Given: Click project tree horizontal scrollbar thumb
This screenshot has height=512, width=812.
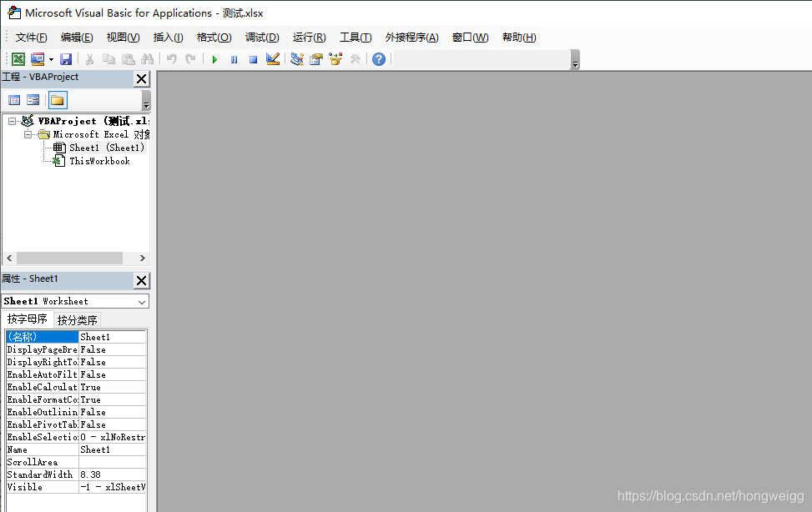Looking at the screenshot, I should [69, 258].
